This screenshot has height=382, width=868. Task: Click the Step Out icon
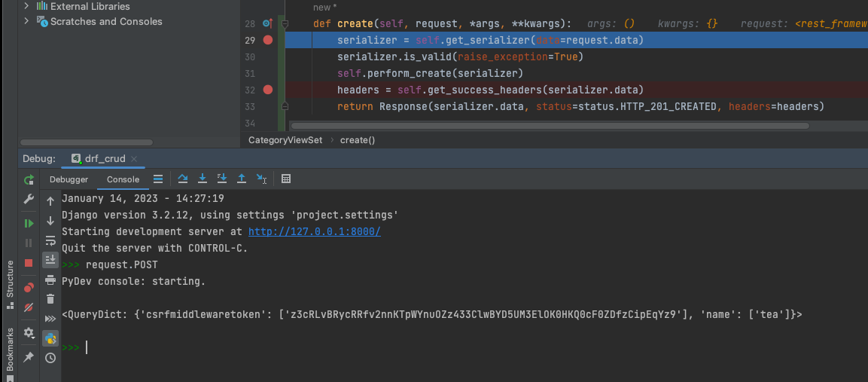click(242, 179)
